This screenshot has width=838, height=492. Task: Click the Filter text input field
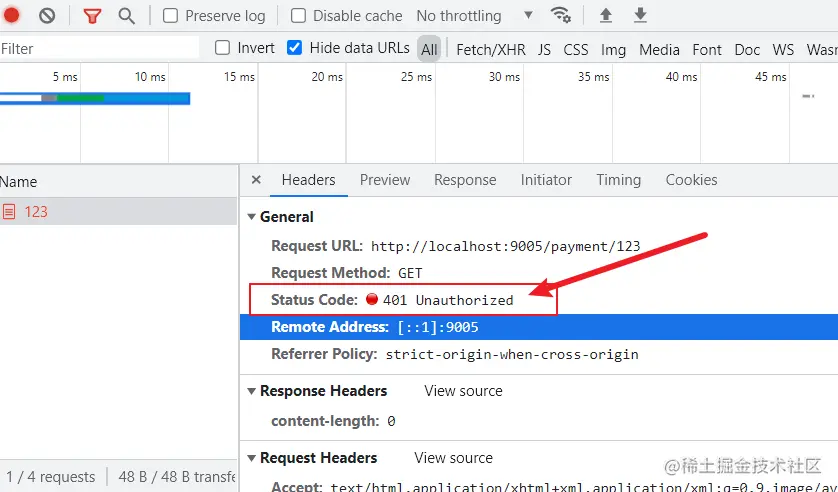pyautogui.click(x=100, y=48)
